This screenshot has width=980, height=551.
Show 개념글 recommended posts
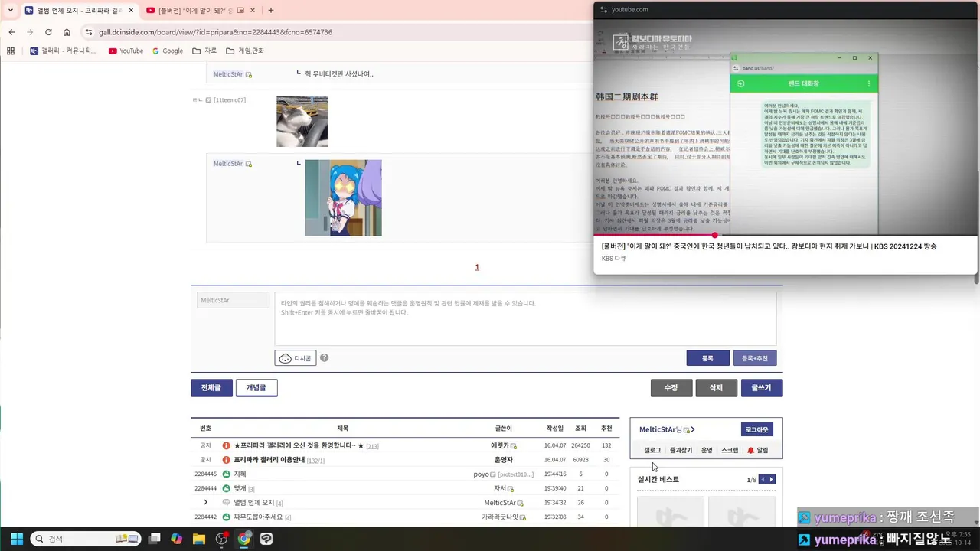coord(256,388)
